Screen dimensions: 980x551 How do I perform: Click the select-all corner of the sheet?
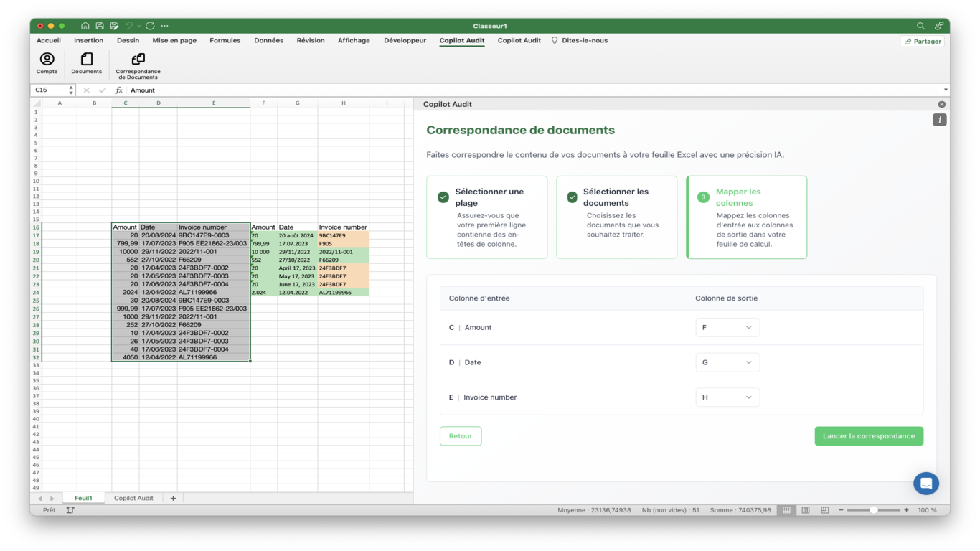37,103
